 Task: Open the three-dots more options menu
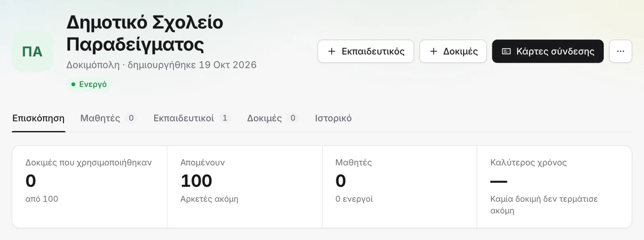621,51
